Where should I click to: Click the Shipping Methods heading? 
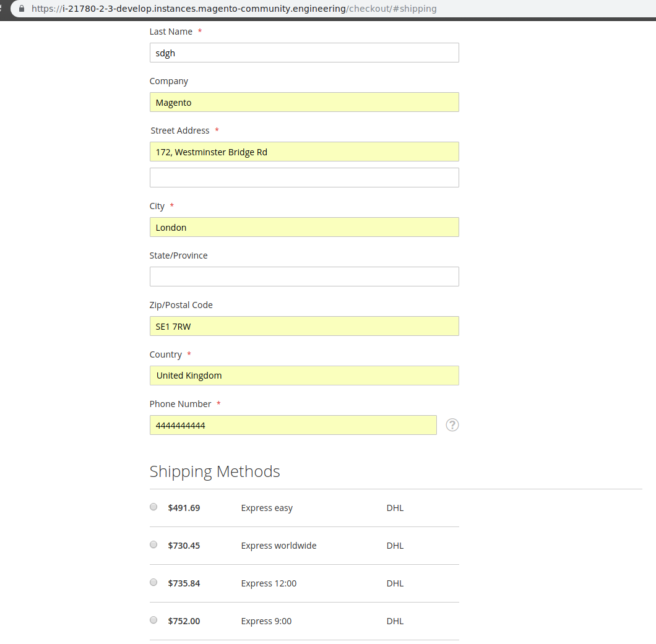(214, 471)
